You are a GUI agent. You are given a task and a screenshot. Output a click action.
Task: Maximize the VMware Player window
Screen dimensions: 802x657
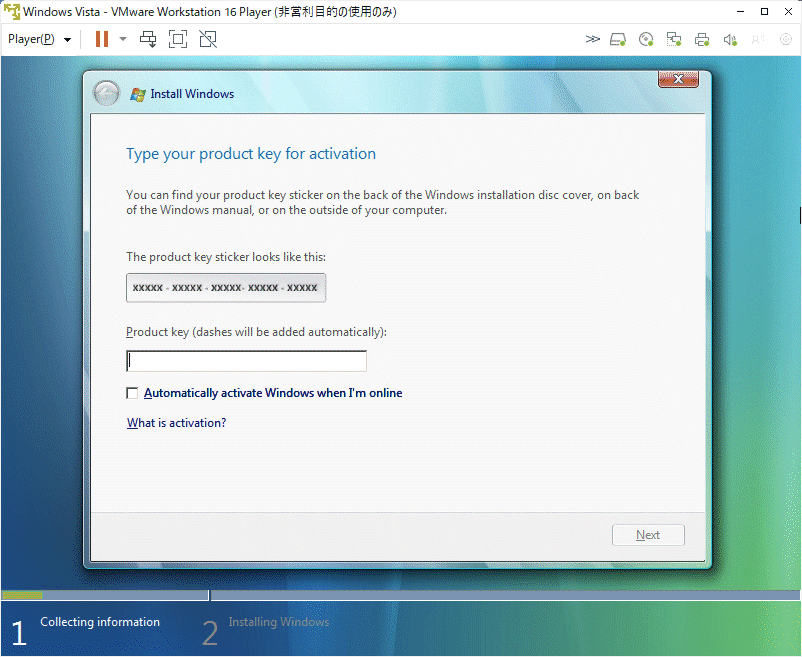click(764, 11)
